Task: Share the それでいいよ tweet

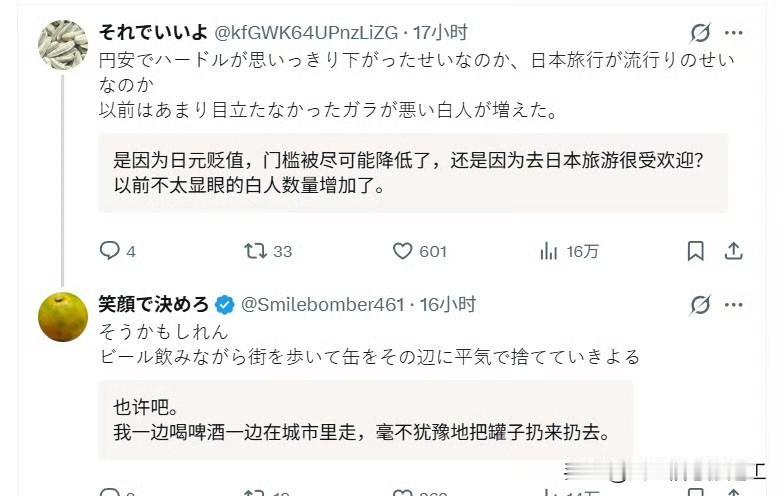Action: (733, 251)
